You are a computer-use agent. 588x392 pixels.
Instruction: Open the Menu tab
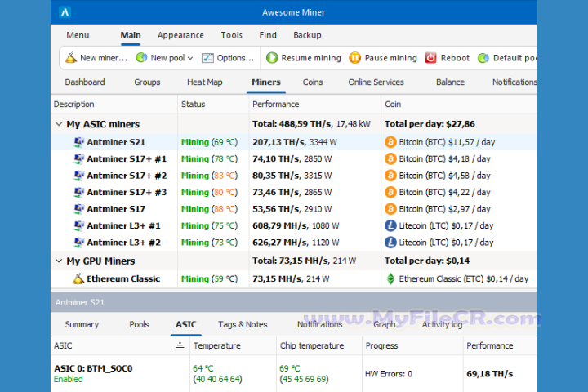(x=78, y=35)
